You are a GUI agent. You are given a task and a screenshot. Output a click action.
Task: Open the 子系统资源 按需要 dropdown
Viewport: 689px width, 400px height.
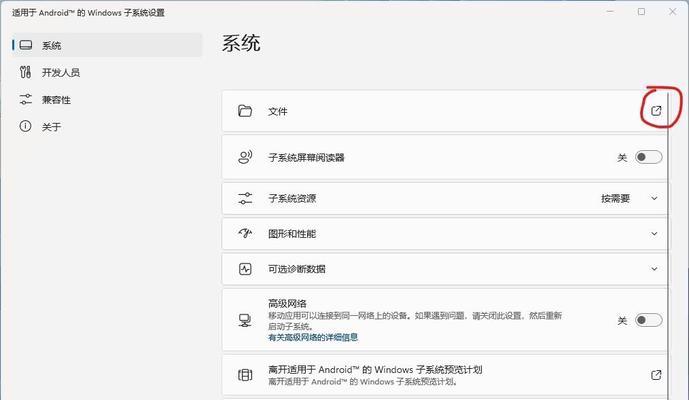pyautogui.click(x=630, y=198)
